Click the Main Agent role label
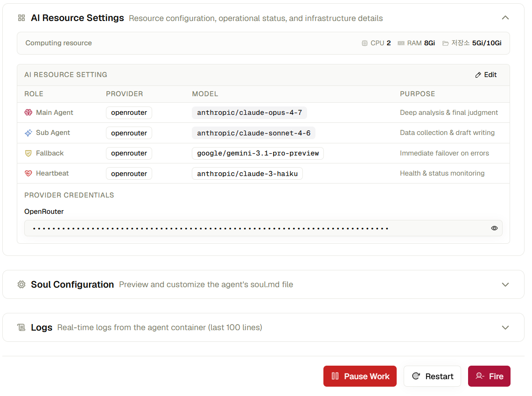Screen dimensions: 532x396 point(54,113)
